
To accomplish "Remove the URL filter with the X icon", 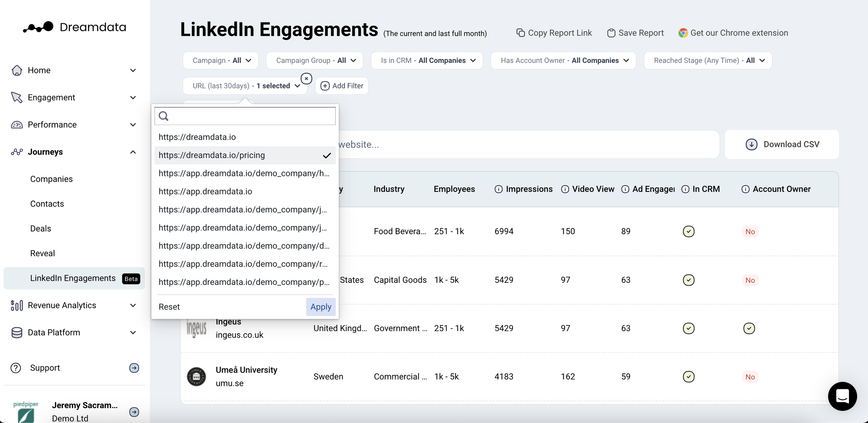I will (306, 79).
